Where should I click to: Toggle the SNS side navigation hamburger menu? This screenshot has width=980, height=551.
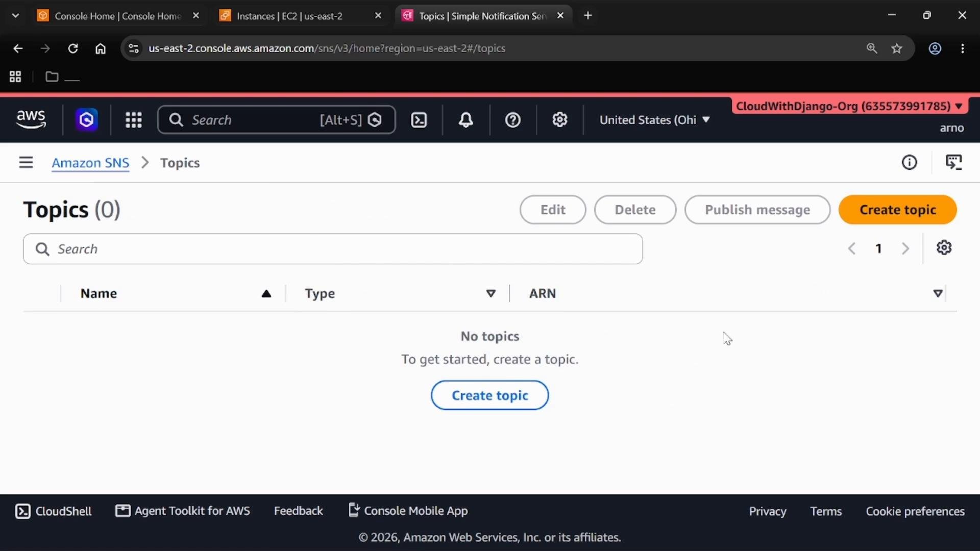26,163
